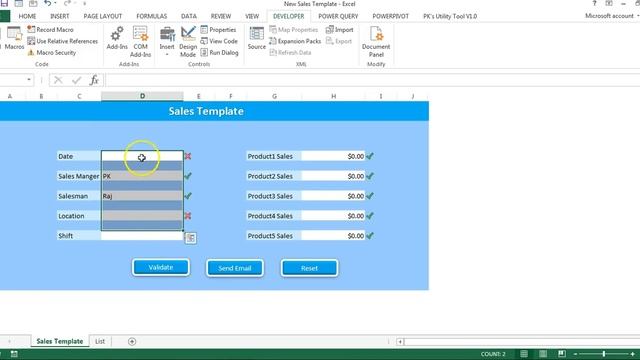This screenshot has height=360, width=640.
Task: Click Undo in Quick Access Toolbar
Action: pyautogui.click(x=47, y=4)
